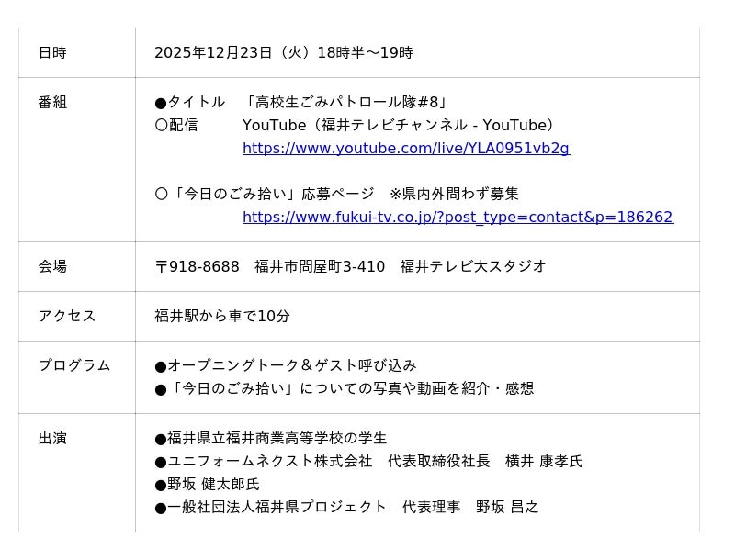Select the プログラム row label
This screenshot has height=560, width=735.
[73, 365]
